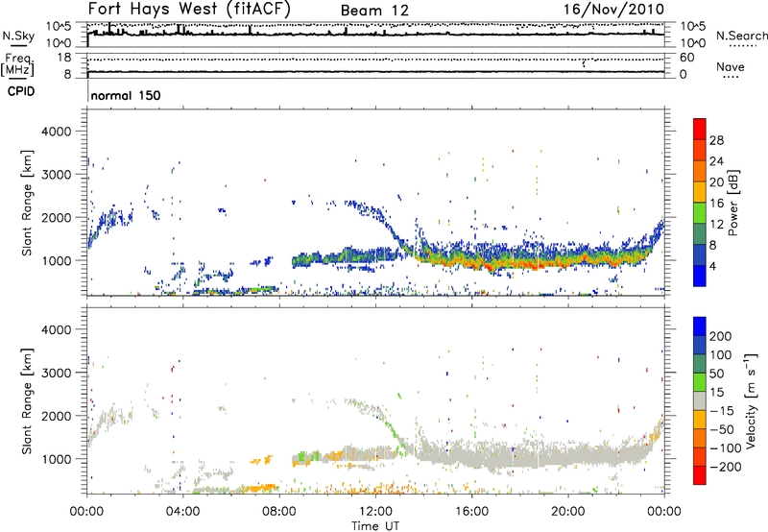Screen dimensions: 768x532
Task: Click the '4000' tick on the power panel axis
Action: 57,132
